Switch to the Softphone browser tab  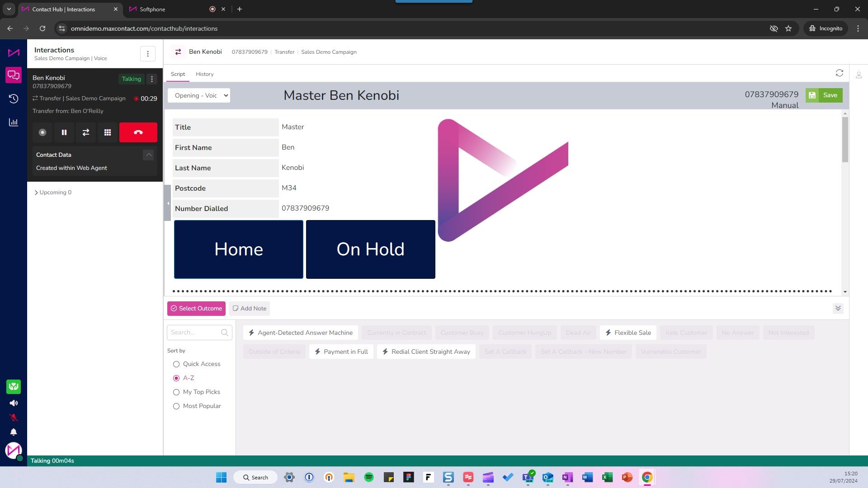coord(152,9)
